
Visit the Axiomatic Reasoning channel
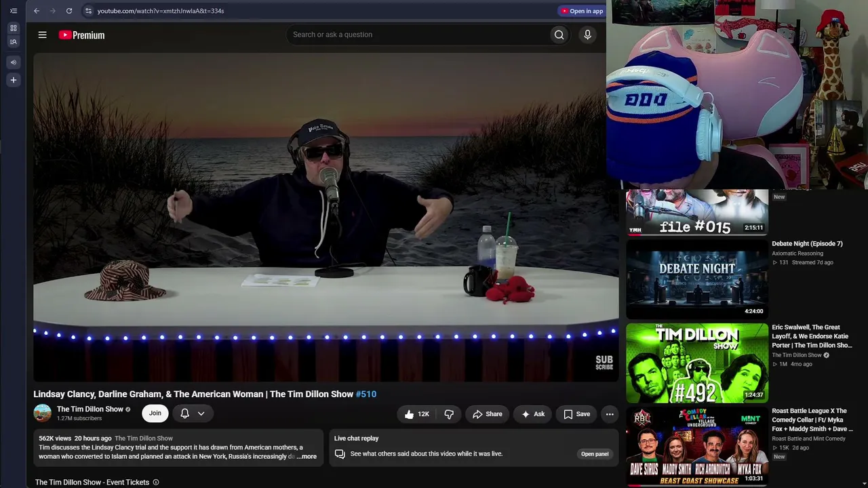point(797,253)
